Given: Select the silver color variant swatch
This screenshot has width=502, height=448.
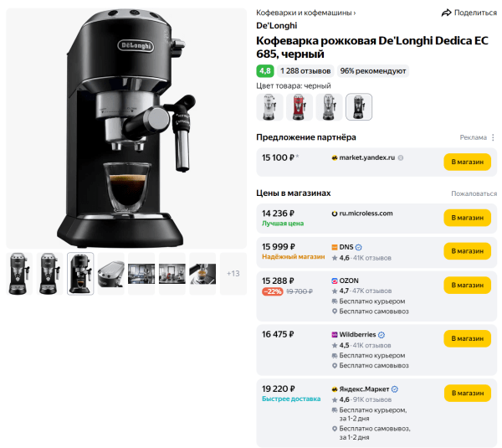Looking at the screenshot, I should pyautogui.click(x=329, y=107).
